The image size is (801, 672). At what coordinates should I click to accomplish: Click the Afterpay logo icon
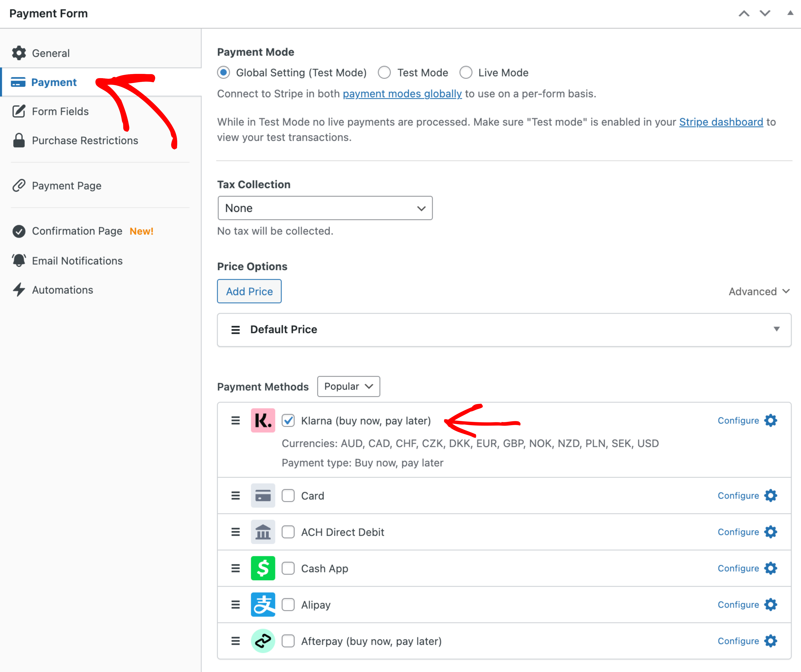coord(263,641)
